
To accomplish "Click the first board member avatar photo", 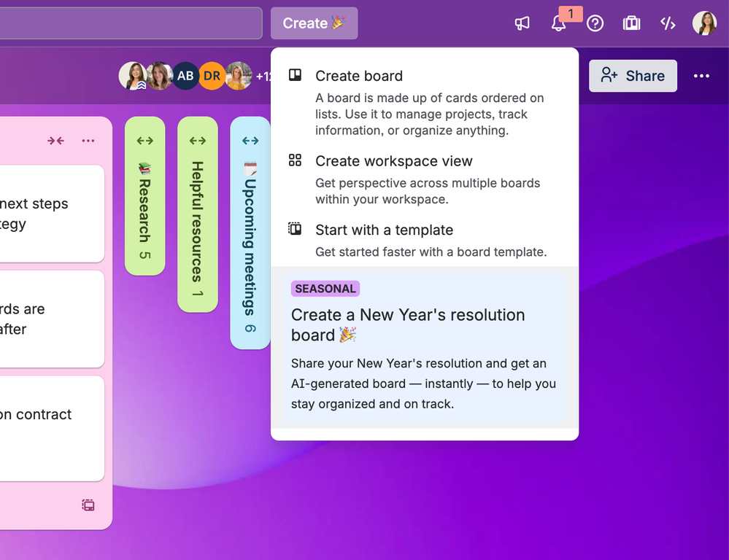I will click(133, 76).
